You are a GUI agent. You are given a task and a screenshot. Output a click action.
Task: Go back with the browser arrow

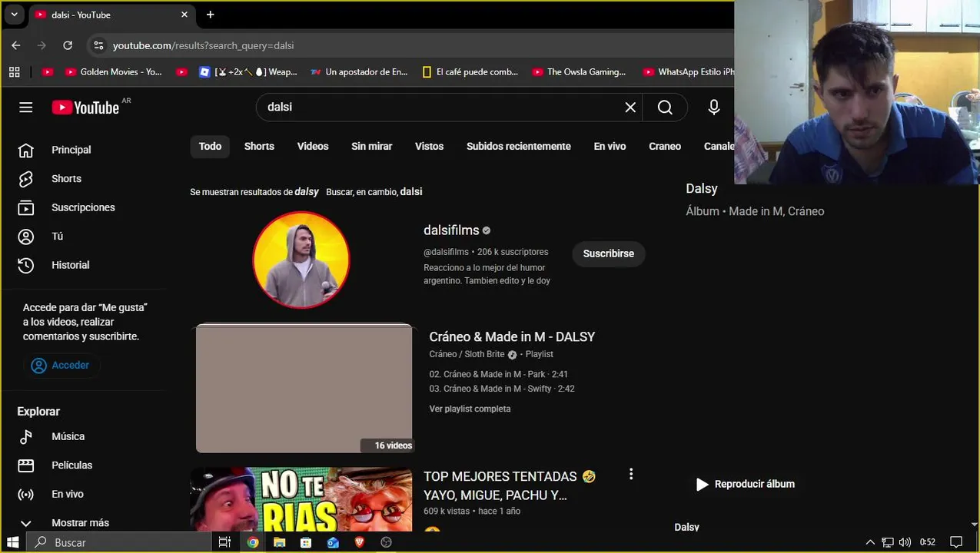(16, 45)
